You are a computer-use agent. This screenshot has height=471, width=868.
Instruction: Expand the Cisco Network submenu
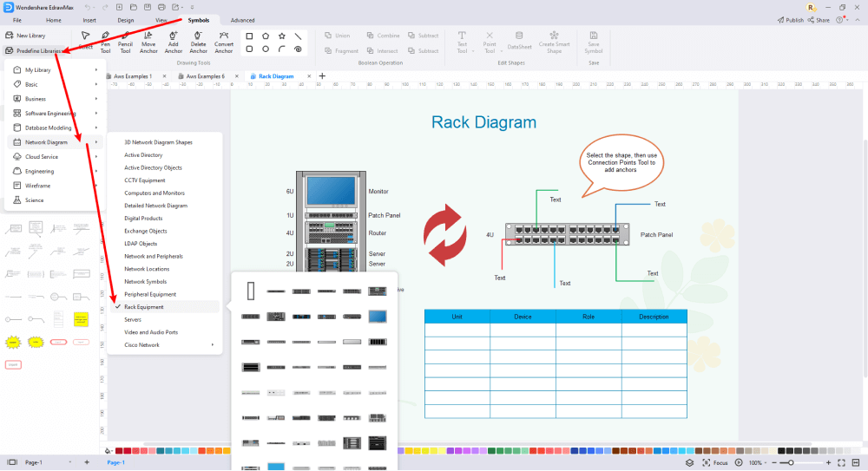point(165,345)
